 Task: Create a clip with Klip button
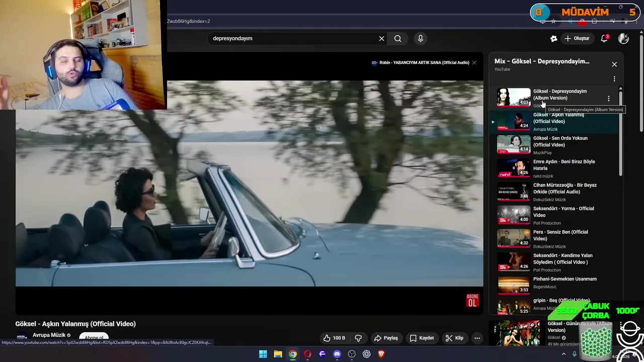pyautogui.click(x=454, y=338)
